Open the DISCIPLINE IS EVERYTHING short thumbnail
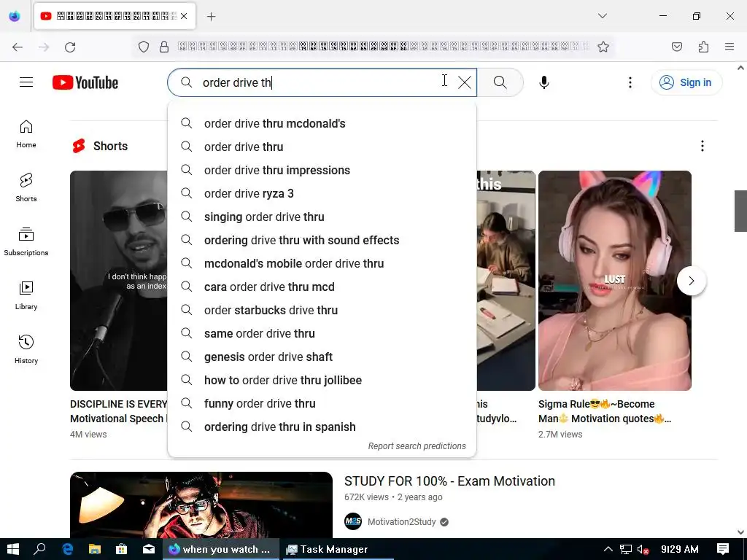The width and height of the screenshot is (747, 560). pos(119,281)
